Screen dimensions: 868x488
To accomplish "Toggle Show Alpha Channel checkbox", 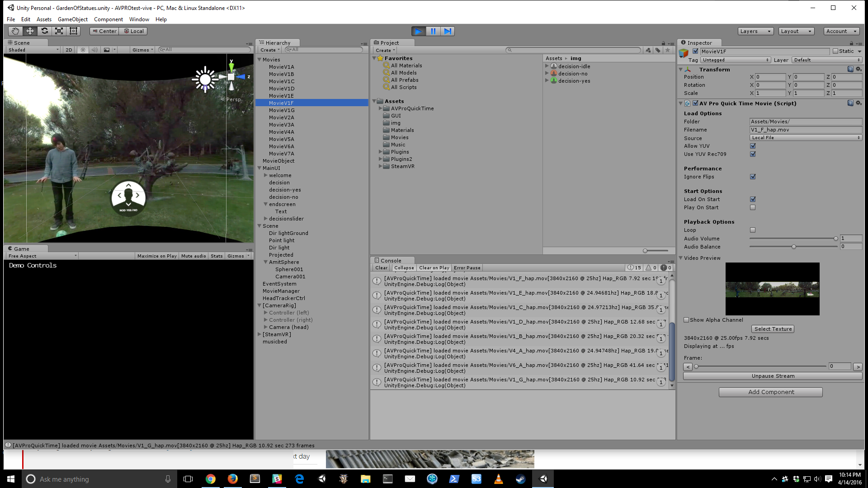I will pyautogui.click(x=686, y=320).
